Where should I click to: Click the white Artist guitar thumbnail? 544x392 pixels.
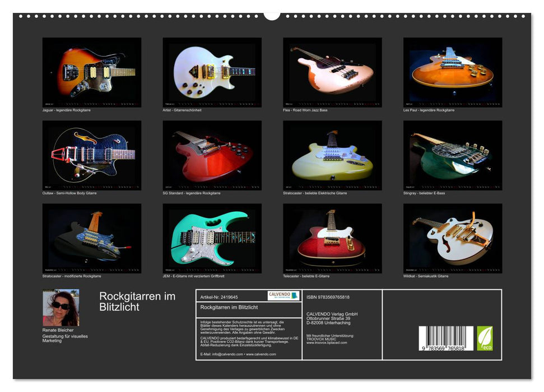pos(212,72)
